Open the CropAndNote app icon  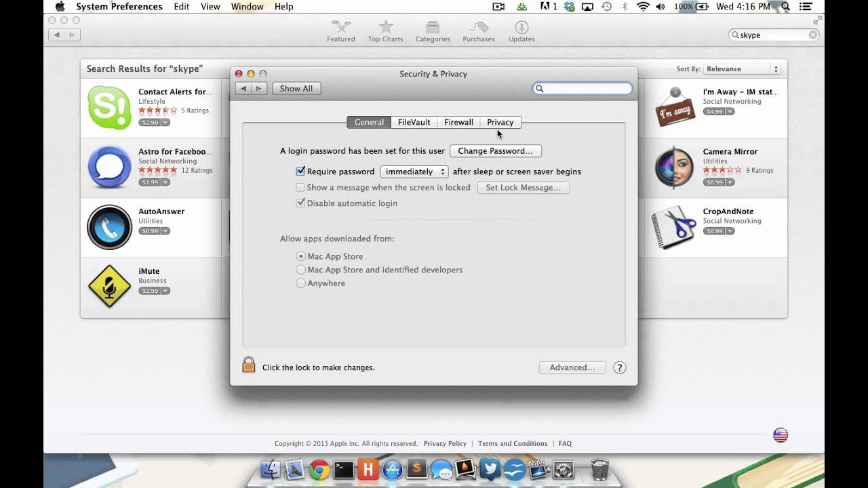(x=675, y=227)
